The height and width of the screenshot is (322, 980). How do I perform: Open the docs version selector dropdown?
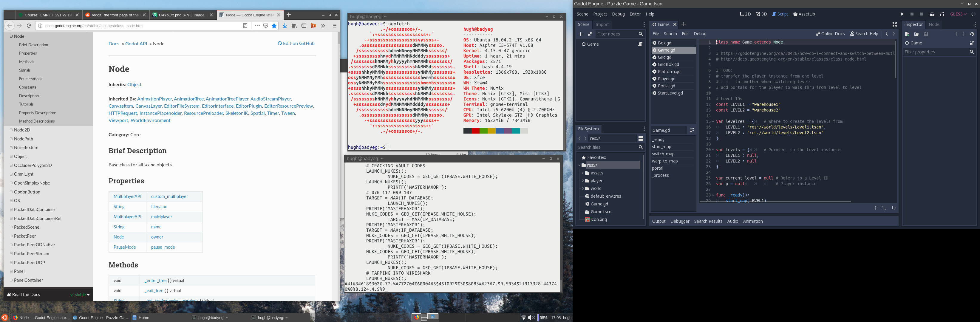click(x=80, y=295)
